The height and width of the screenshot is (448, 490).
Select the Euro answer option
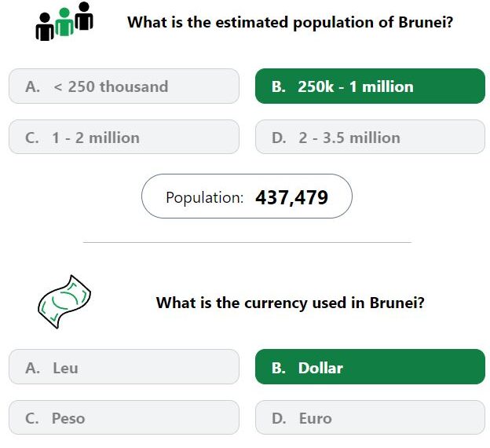coord(370,417)
